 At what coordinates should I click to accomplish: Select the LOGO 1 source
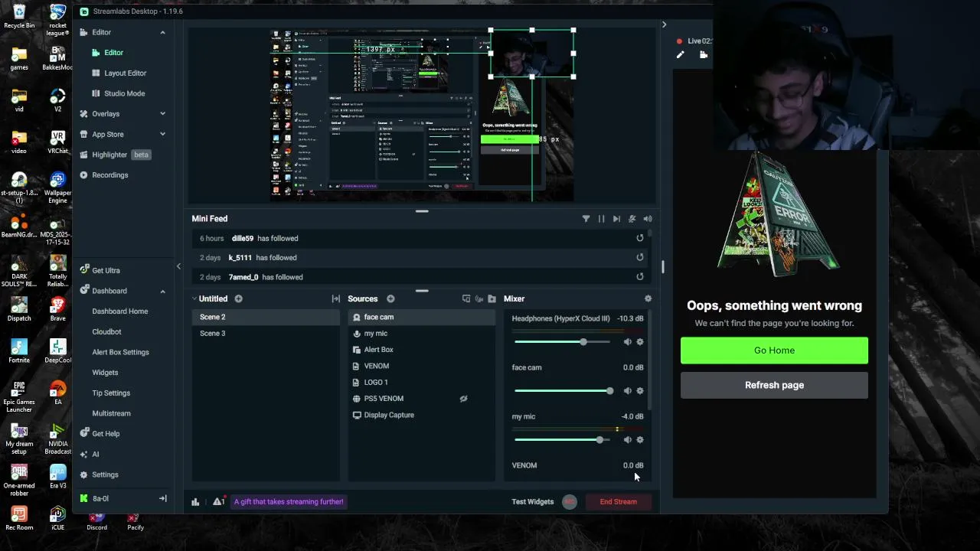pyautogui.click(x=422, y=382)
